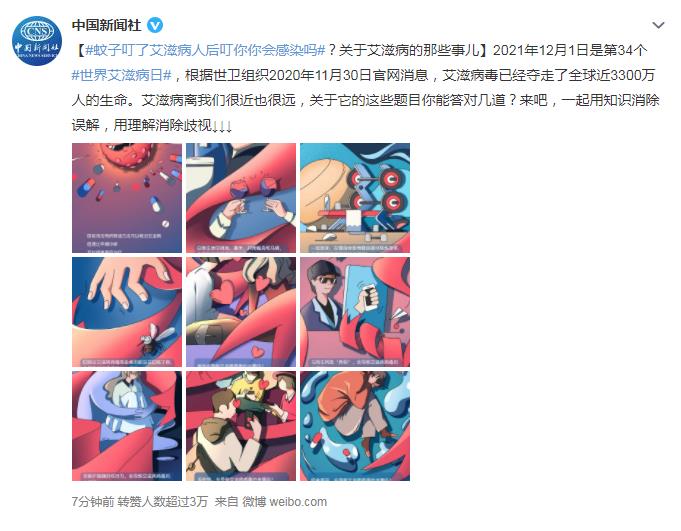View the group dining illustration thumbnail
The height and width of the screenshot is (531, 681).
pos(241,425)
